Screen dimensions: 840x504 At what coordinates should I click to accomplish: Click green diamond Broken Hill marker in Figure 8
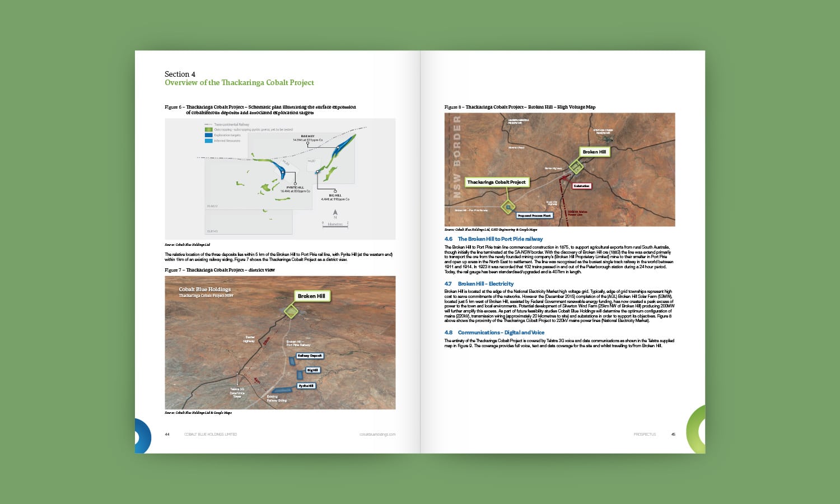[x=576, y=166]
